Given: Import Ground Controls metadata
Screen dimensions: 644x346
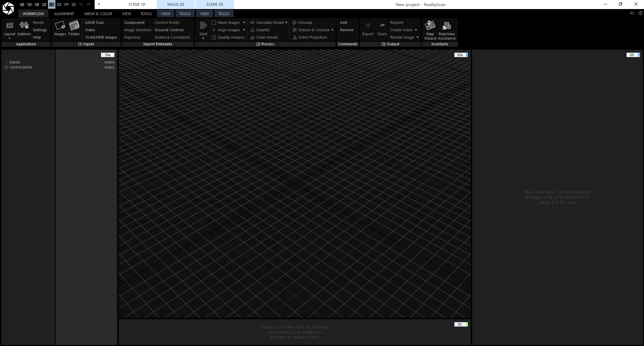Looking at the screenshot, I should point(169,30).
